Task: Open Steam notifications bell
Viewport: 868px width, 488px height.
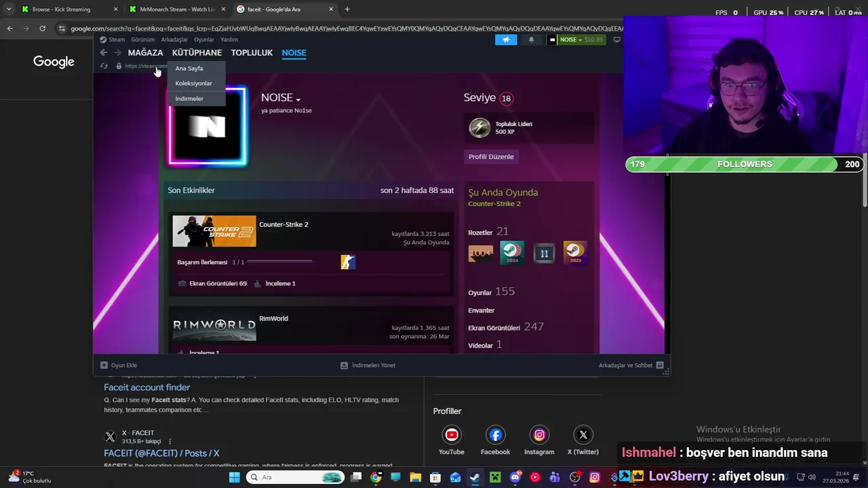Action: [x=531, y=39]
